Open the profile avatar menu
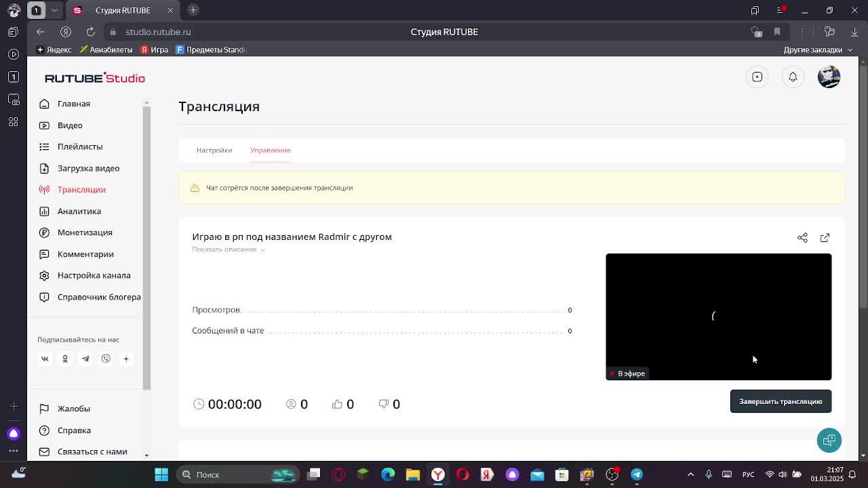 tap(829, 77)
